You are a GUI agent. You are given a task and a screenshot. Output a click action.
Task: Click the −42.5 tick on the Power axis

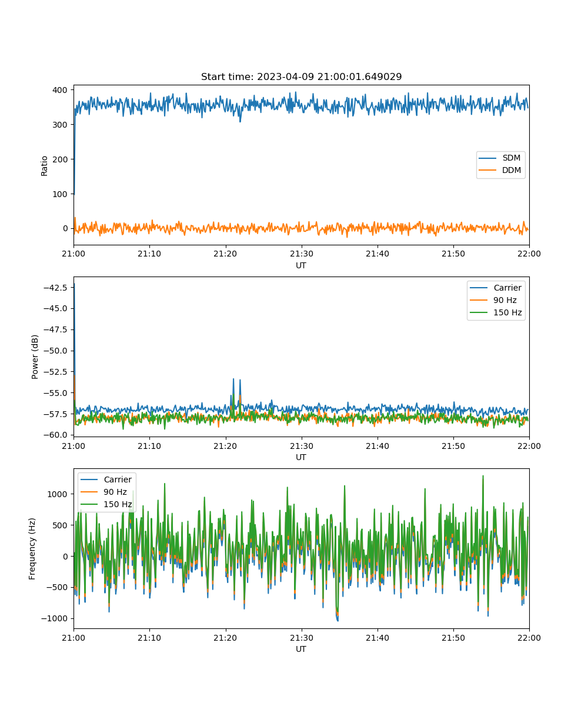(x=56, y=288)
